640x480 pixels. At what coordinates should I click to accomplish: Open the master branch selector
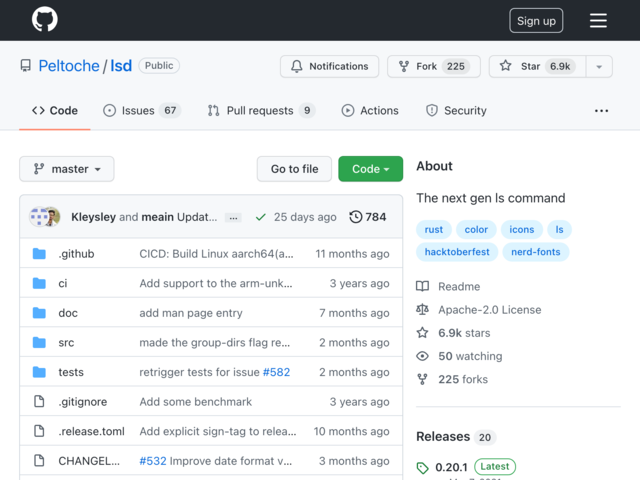pyautogui.click(x=67, y=169)
